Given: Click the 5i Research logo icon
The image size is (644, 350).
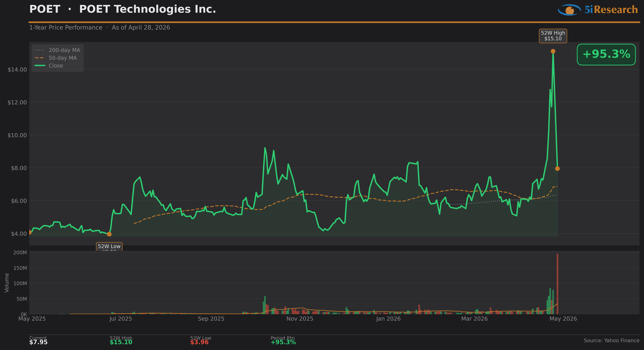Looking at the screenshot, I should (569, 10).
